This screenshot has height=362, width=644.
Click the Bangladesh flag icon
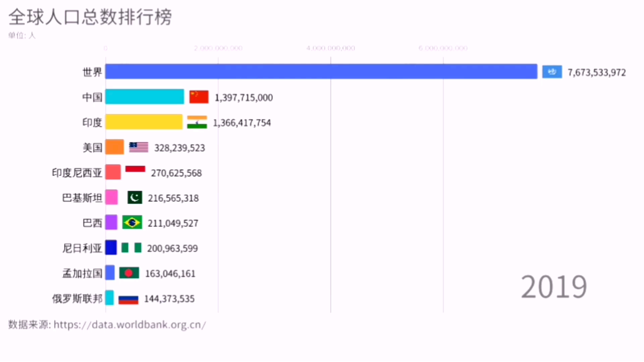click(x=129, y=273)
